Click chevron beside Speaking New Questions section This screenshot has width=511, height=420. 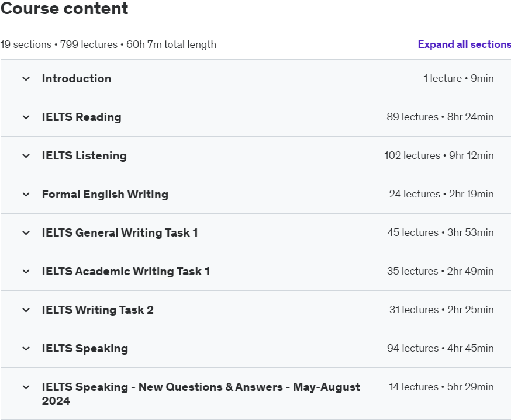(26, 387)
